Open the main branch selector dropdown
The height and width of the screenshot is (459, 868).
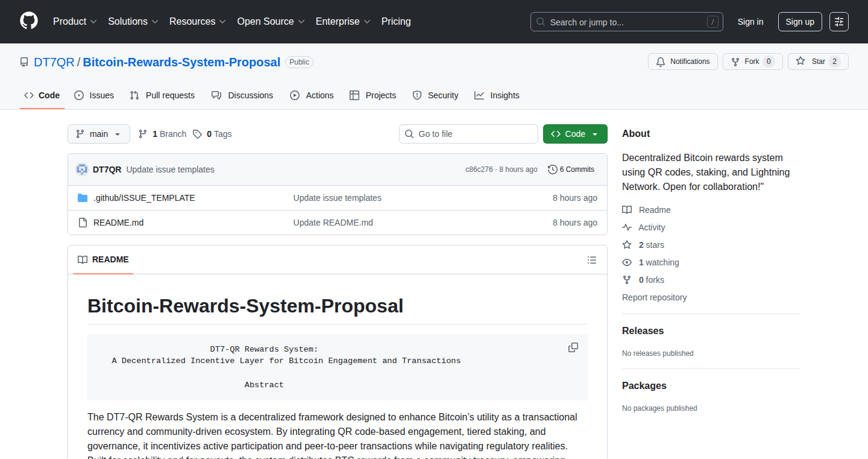99,134
